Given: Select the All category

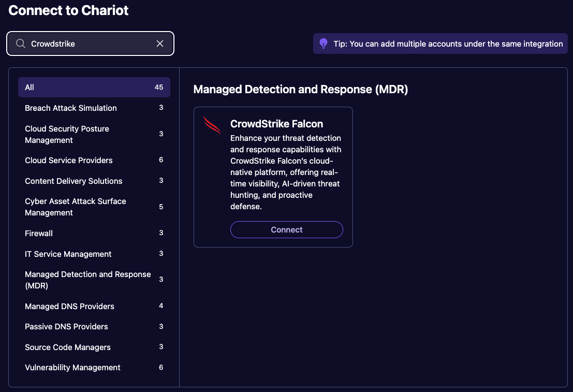Looking at the screenshot, I should coord(94,87).
